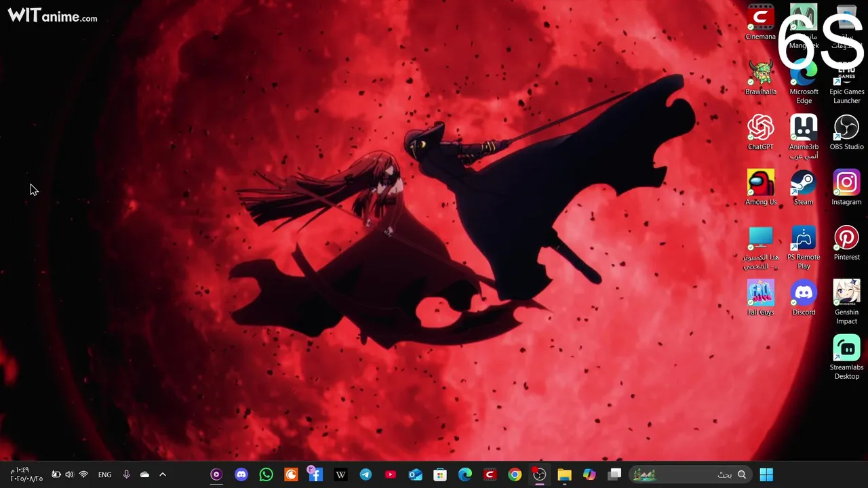Viewport: 868px width, 488px height.
Task: Open volume speaker tray icon
Action: pyautogui.click(x=69, y=474)
